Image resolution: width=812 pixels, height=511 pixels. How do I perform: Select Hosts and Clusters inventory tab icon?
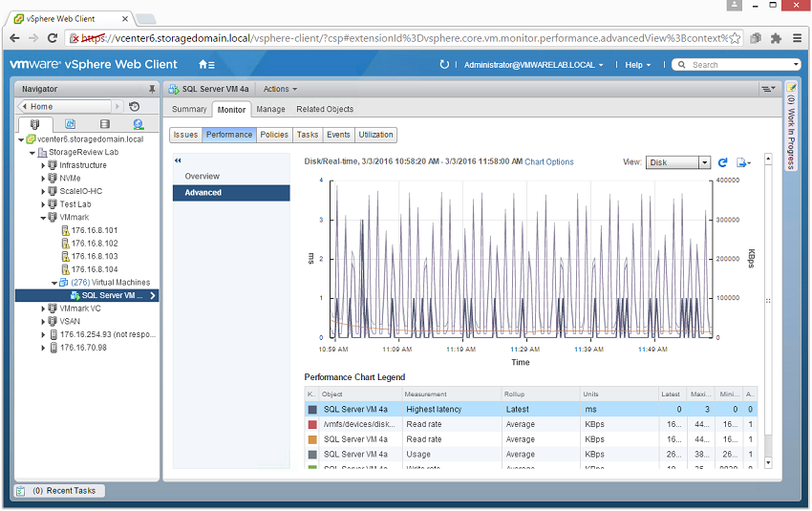[34, 124]
